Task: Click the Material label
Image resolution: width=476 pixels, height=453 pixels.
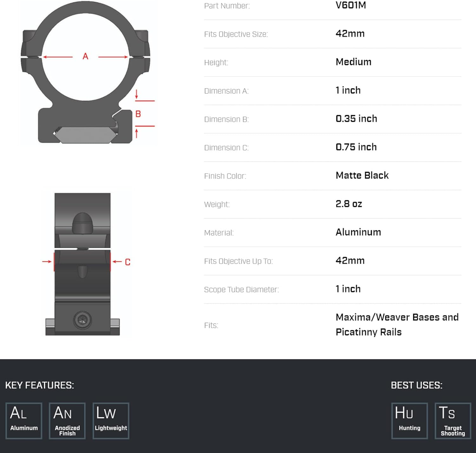Action: [219, 233]
